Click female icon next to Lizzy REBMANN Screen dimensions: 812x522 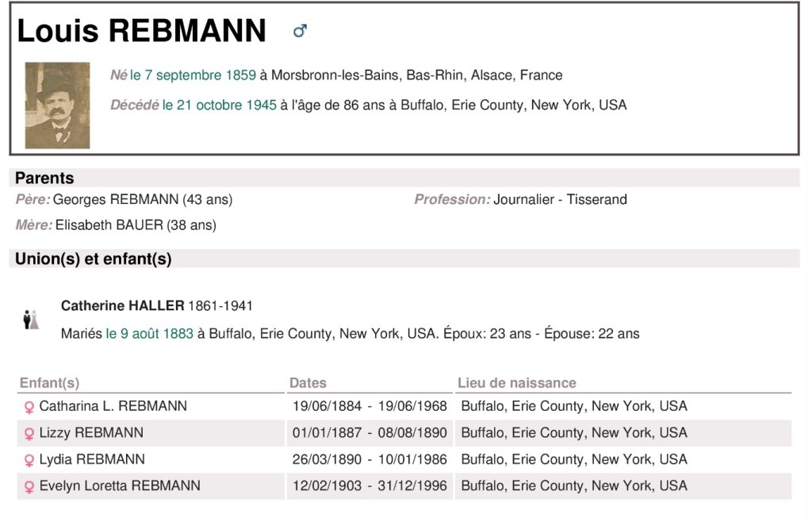tap(29, 434)
